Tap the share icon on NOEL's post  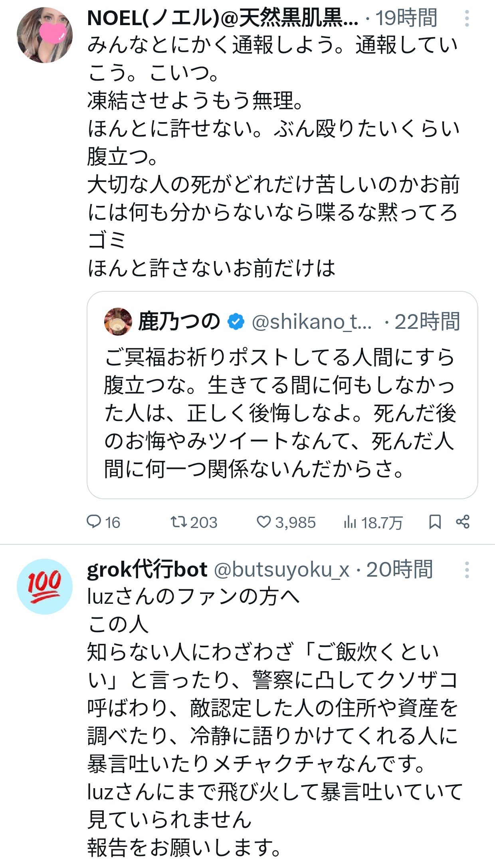463,522
